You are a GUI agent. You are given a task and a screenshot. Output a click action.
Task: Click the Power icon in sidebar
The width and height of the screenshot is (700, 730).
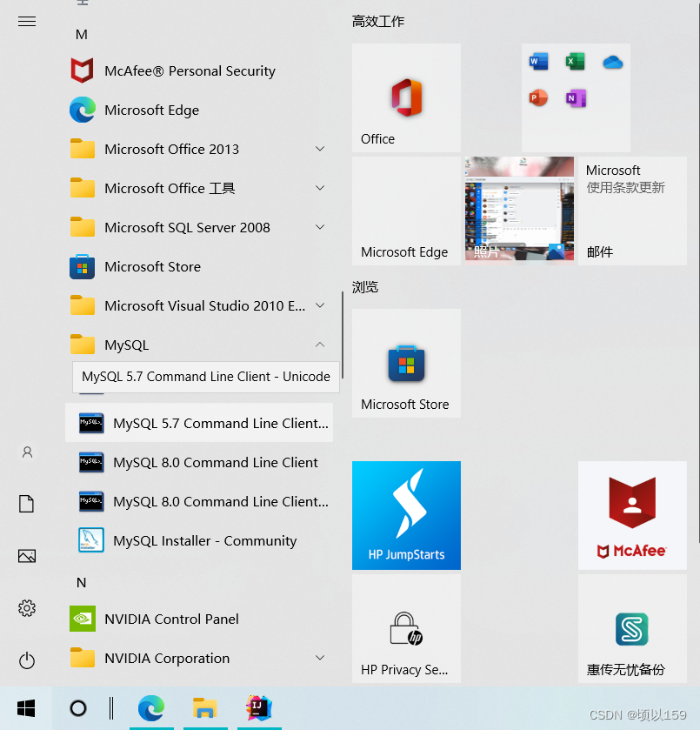coord(27,660)
